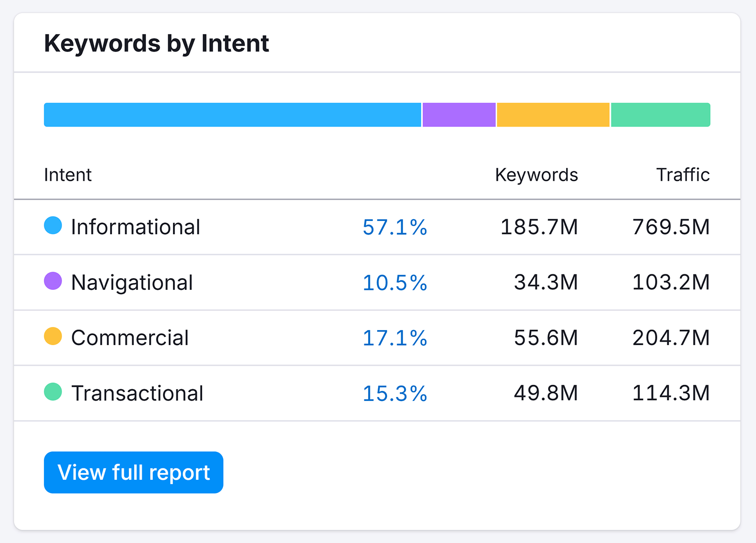This screenshot has height=543, width=756.
Task: Select the blue Informational bar segment
Action: [232, 114]
